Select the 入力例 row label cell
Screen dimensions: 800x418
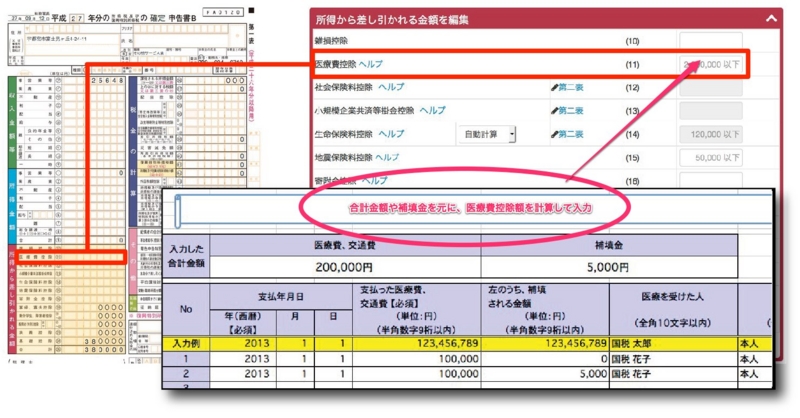(186, 343)
